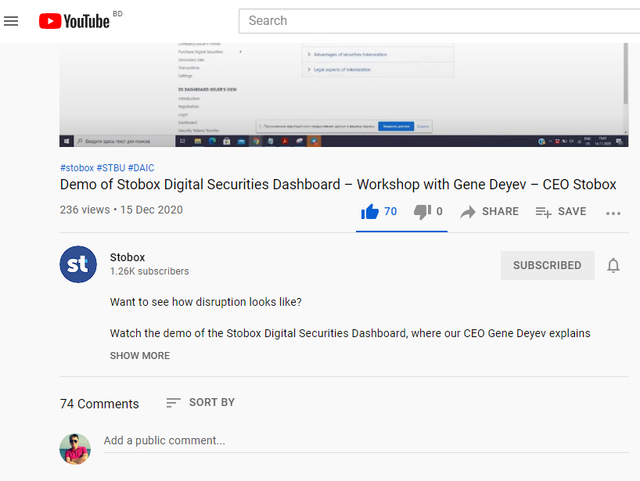Open Stobox channel name link
The width and height of the screenshot is (640, 481).
coord(127,257)
